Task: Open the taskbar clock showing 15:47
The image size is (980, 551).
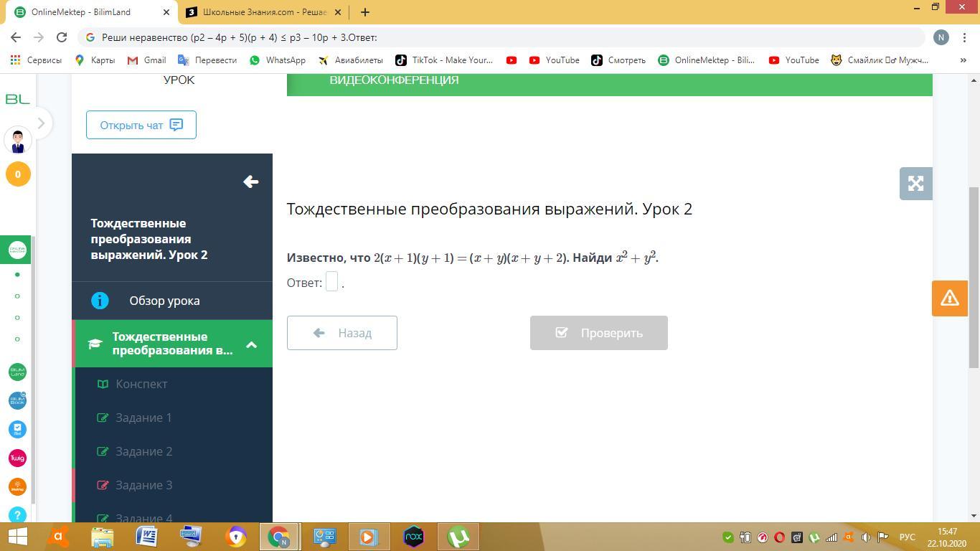Action: pos(947,537)
